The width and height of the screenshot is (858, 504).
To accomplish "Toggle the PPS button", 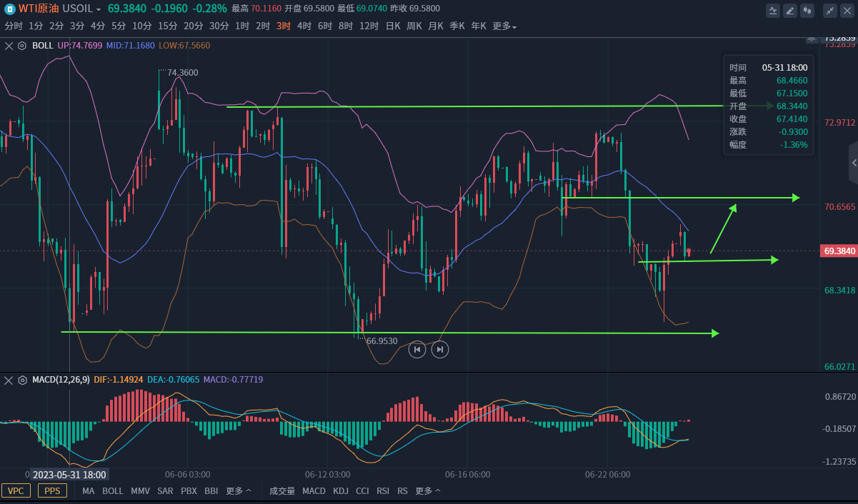I will coord(52,491).
